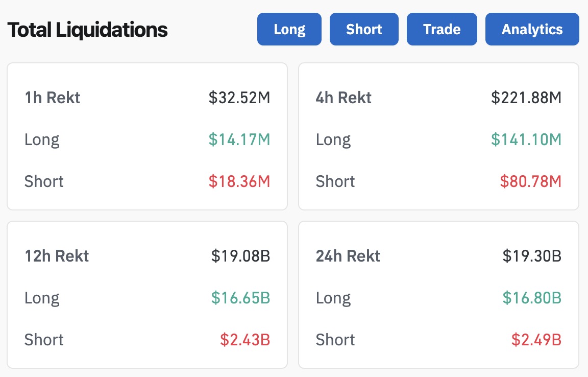Click the $19.30B 24h total value

click(x=532, y=256)
